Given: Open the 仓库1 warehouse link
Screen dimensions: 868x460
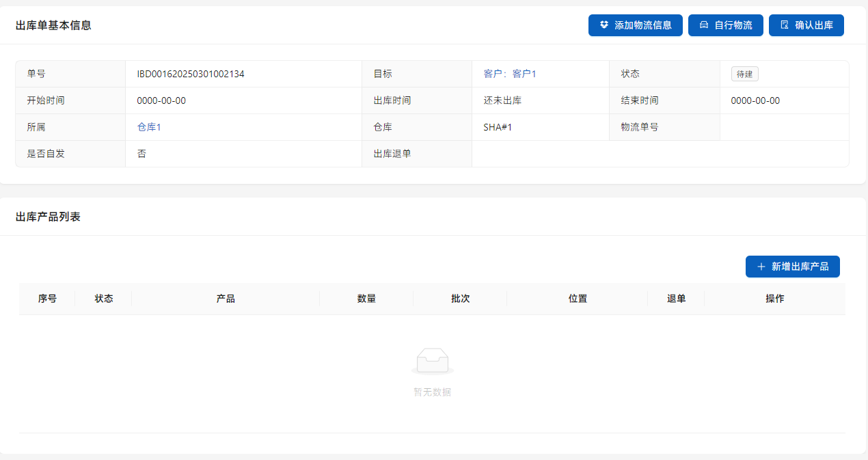Looking at the screenshot, I should (x=149, y=127).
